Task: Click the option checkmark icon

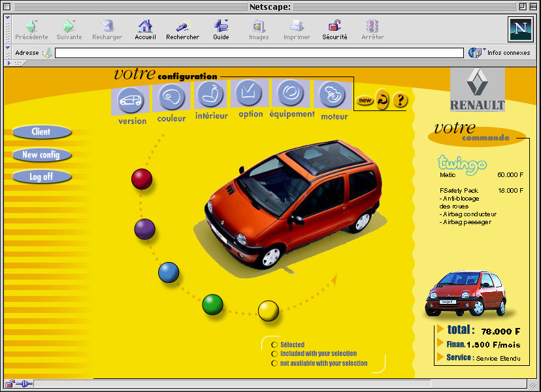Action: point(250,93)
